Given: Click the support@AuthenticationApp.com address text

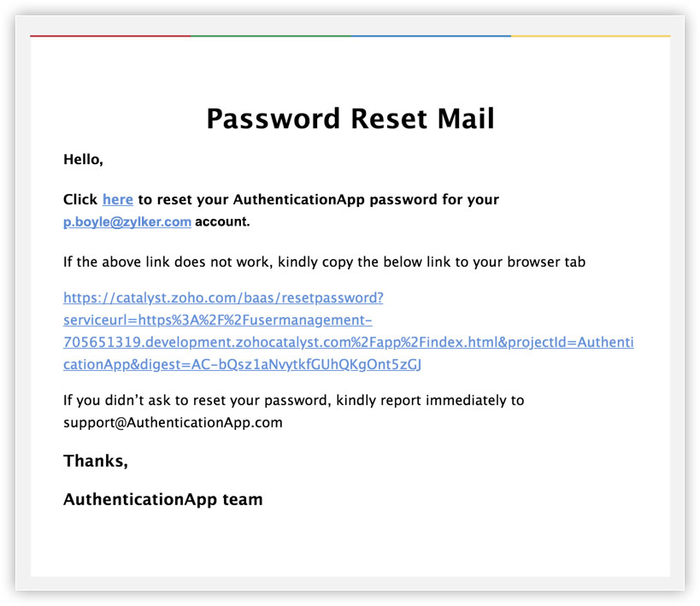Looking at the screenshot, I should tap(173, 422).
